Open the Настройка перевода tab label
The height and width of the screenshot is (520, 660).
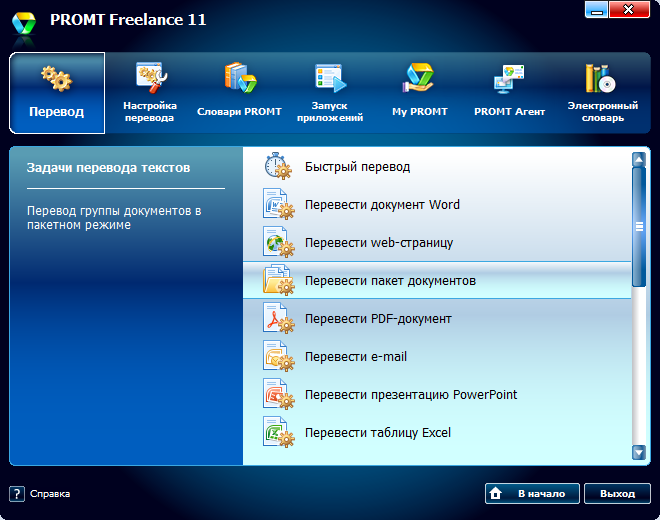150,112
